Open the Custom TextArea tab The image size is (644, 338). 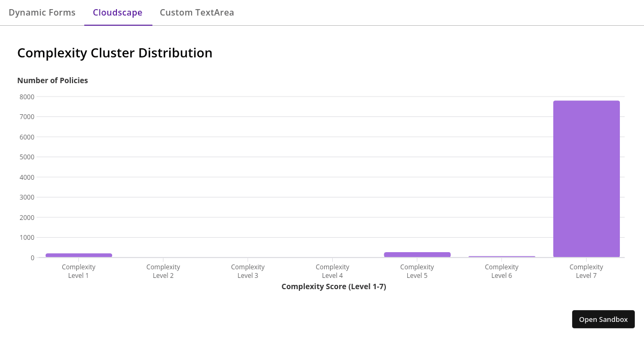tap(196, 12)
